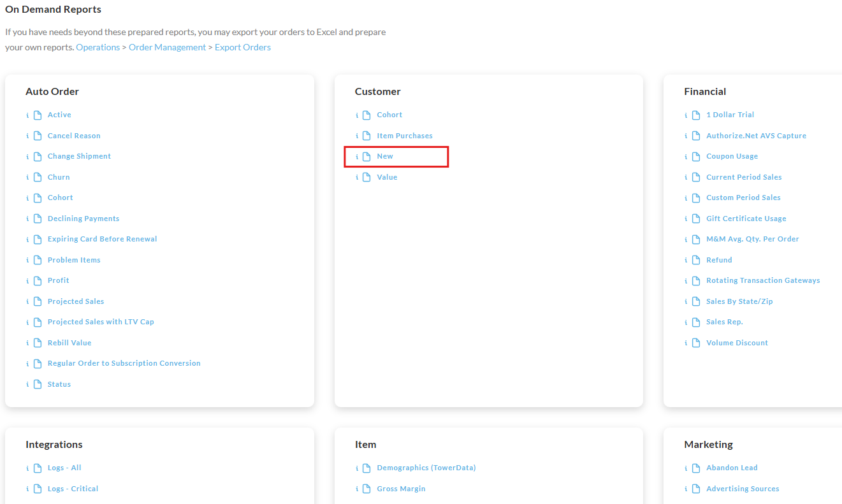Open the Auto Order Status report

point(59,384)
